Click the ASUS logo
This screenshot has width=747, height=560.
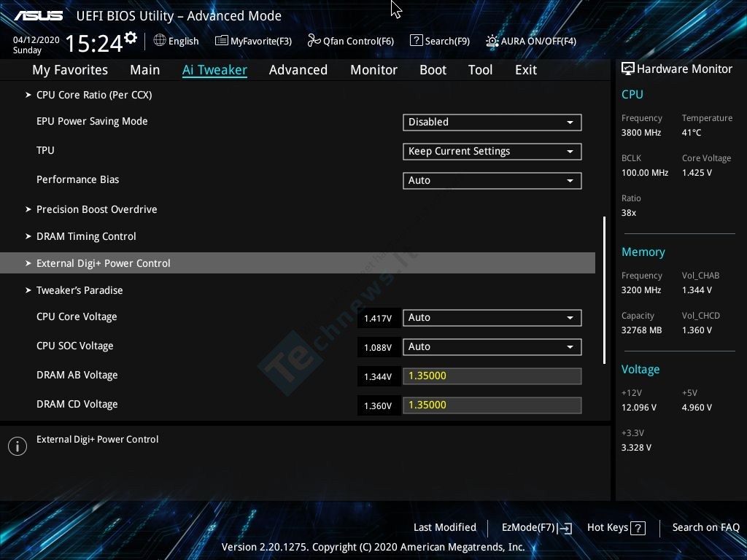(x=38, y=16)
